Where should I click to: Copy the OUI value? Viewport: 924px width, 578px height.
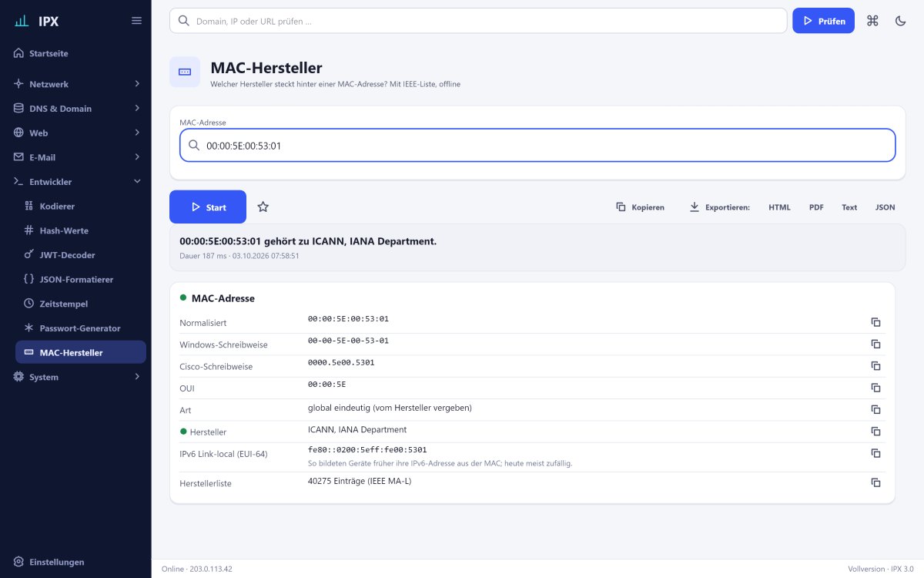(875, 388)
